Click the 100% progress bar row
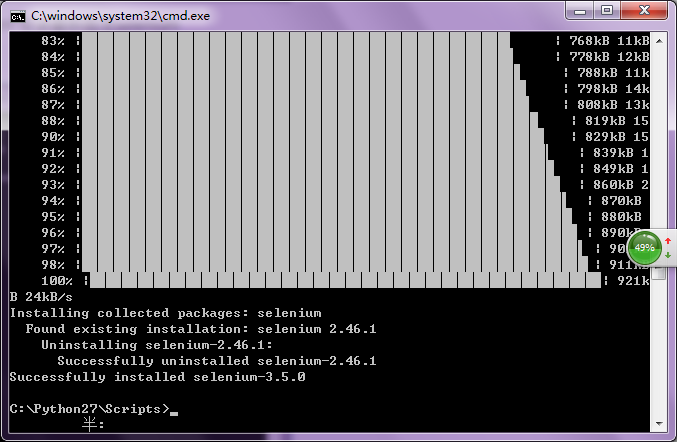Viewport: 677px width, 442px height. [340, 281]
